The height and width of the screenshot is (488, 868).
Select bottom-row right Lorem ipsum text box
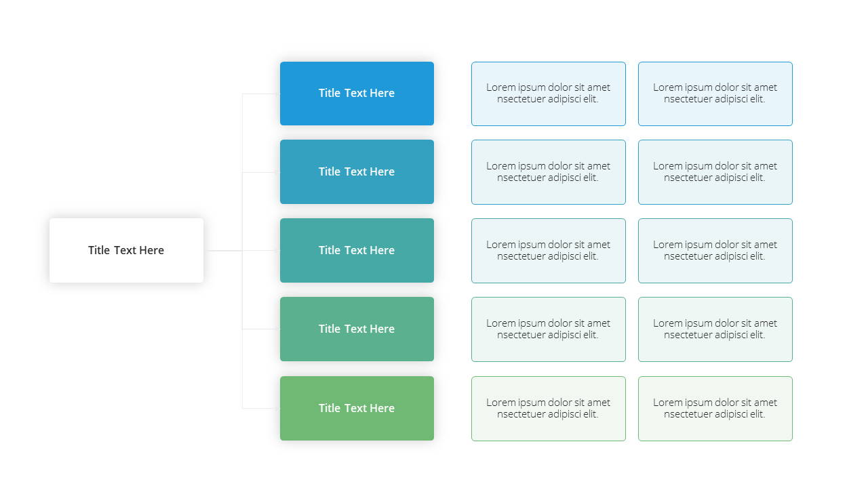715,409
